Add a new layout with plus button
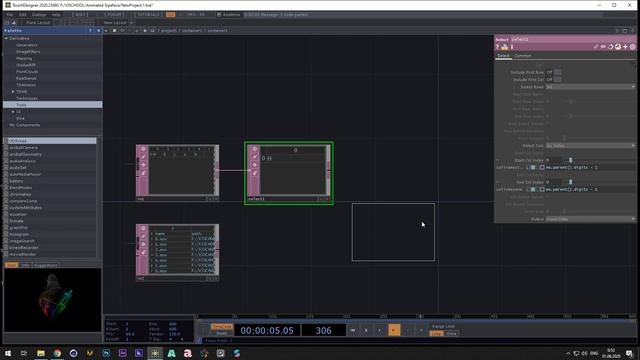 131,22
